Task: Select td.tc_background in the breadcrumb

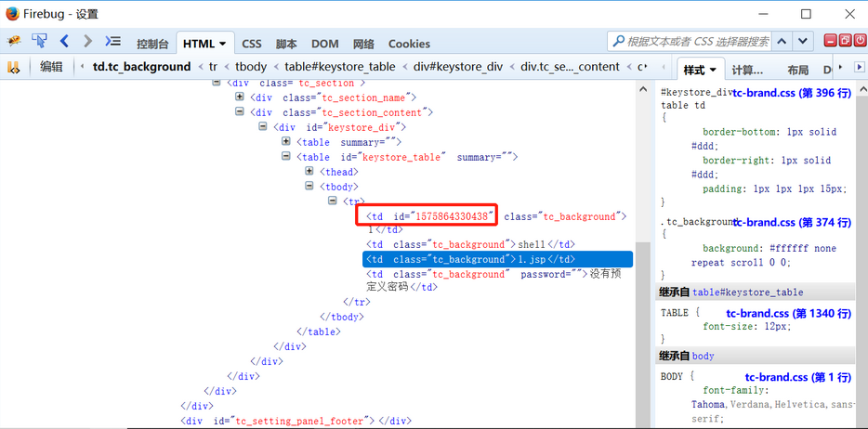Action: pyautogui.click(x=141, y=67)
